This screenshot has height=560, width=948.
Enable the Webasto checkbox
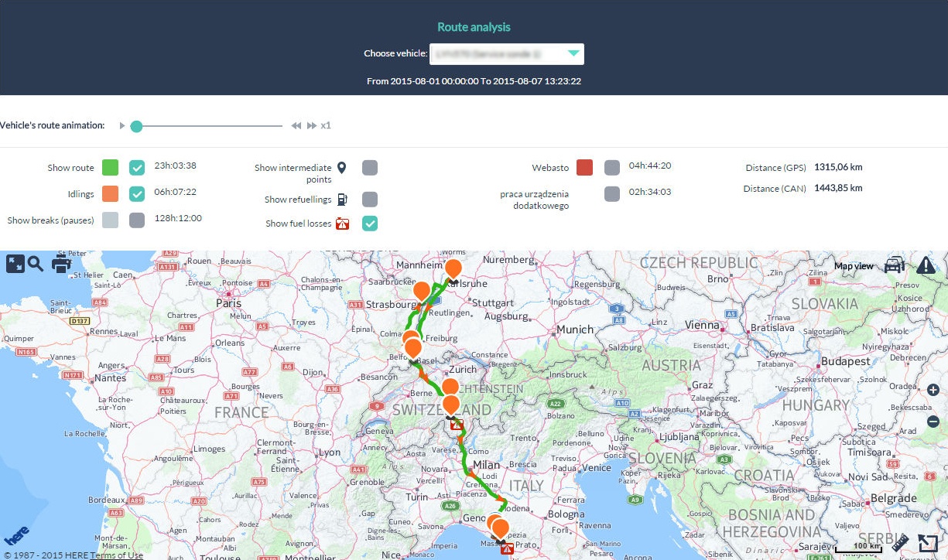[x=612, y=168]
